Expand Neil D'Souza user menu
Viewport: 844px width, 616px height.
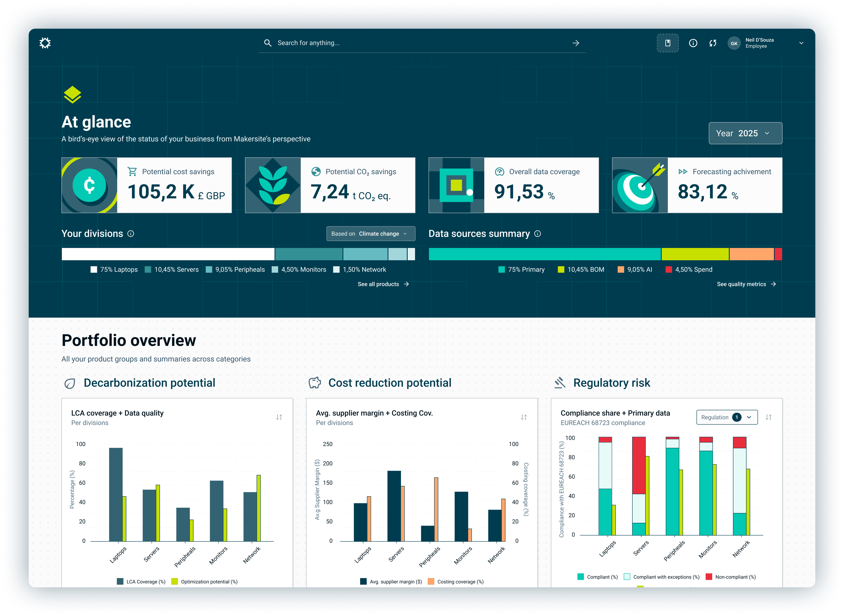[801, 43]
